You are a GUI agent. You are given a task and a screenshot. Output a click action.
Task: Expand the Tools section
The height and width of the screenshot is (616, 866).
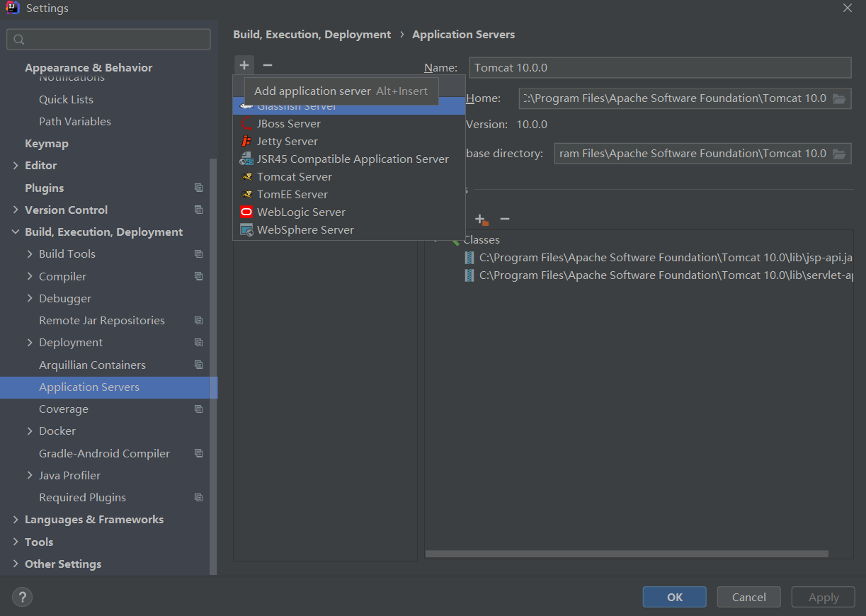16,542
